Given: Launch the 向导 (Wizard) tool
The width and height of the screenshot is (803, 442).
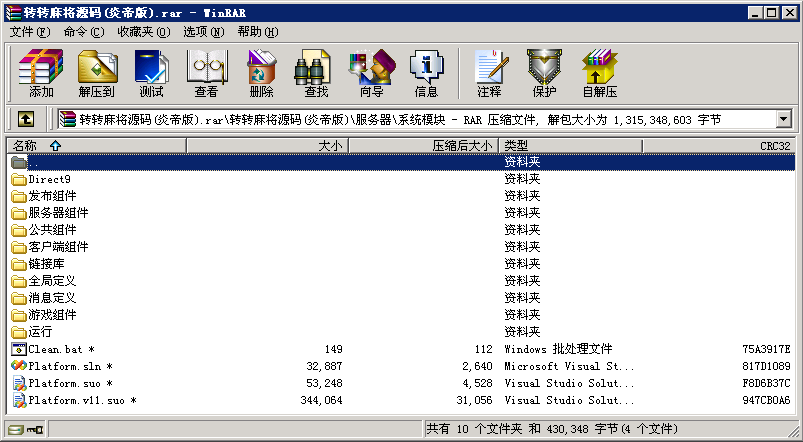Looking at the screenshot, I should click(x=371, y=73).
